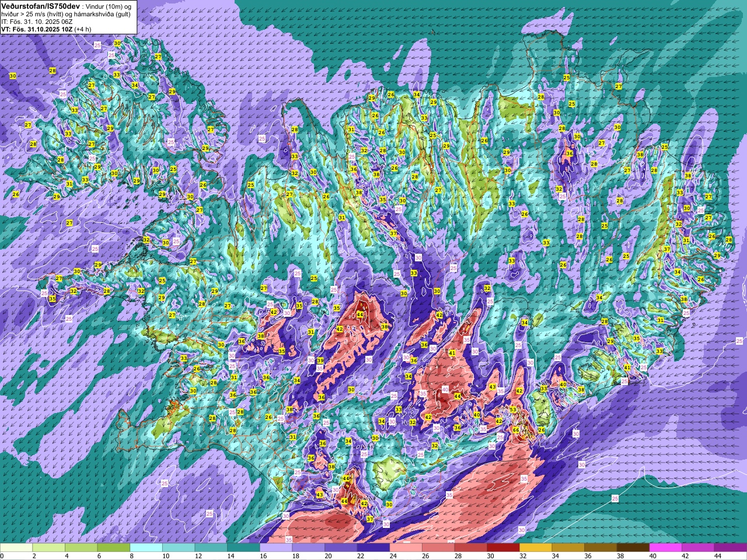Click the '0' tick label on color scale

tap(2, 556)
